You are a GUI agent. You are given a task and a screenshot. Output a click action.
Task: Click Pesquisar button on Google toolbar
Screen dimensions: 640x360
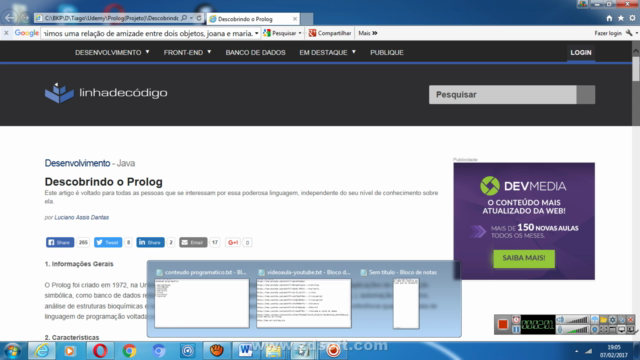(x=280, y=33)
